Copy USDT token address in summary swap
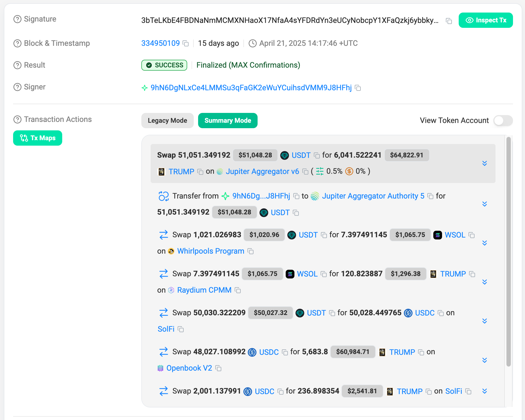 coord(317,155)
